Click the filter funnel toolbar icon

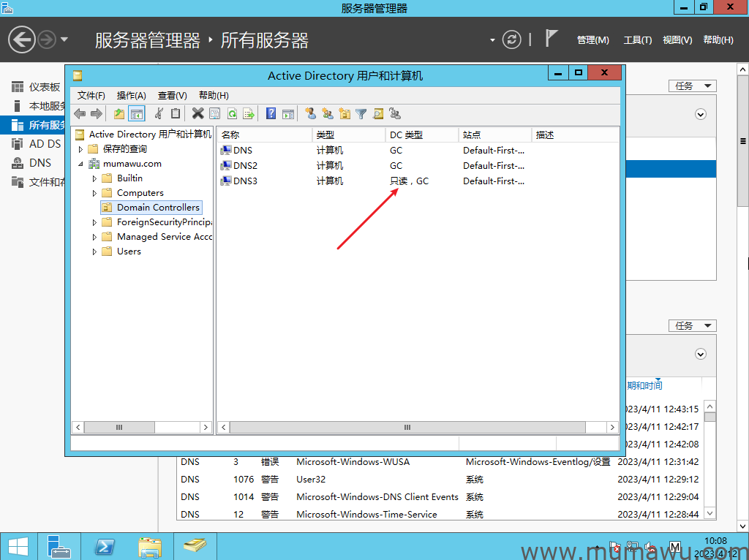pos(361,113)
